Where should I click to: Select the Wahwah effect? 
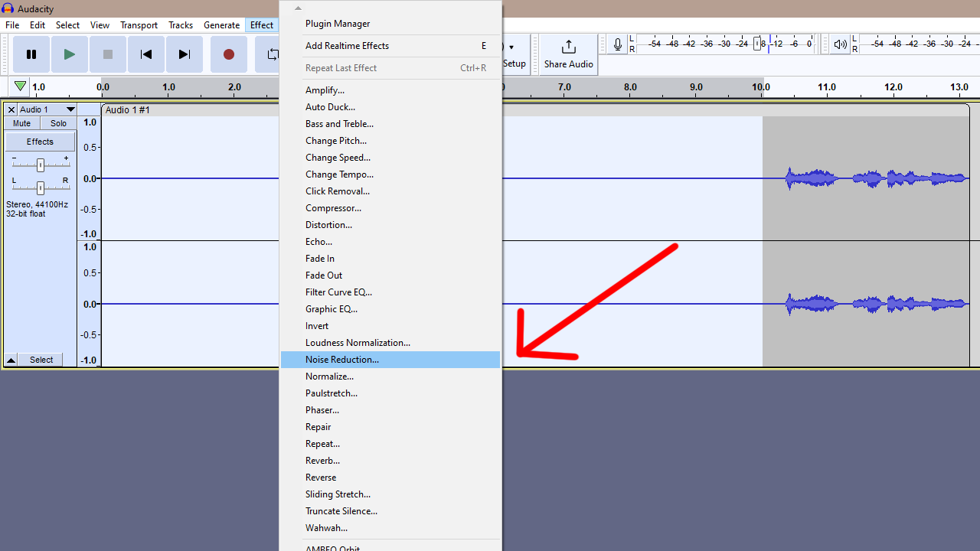click(x=390, y=528)
